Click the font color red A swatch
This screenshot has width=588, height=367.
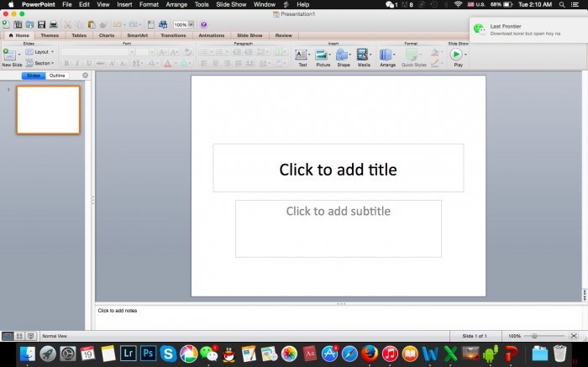pyautogui.click(x=168, y=63)
